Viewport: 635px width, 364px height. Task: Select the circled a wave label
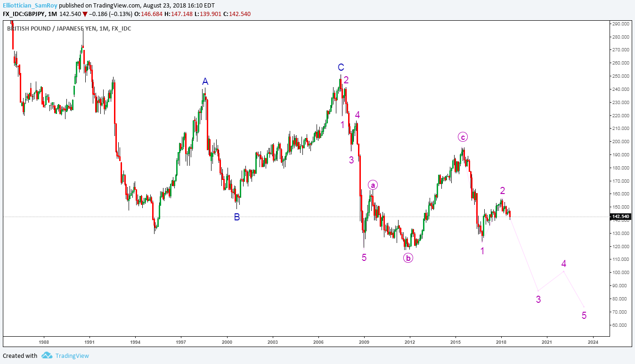373,185
